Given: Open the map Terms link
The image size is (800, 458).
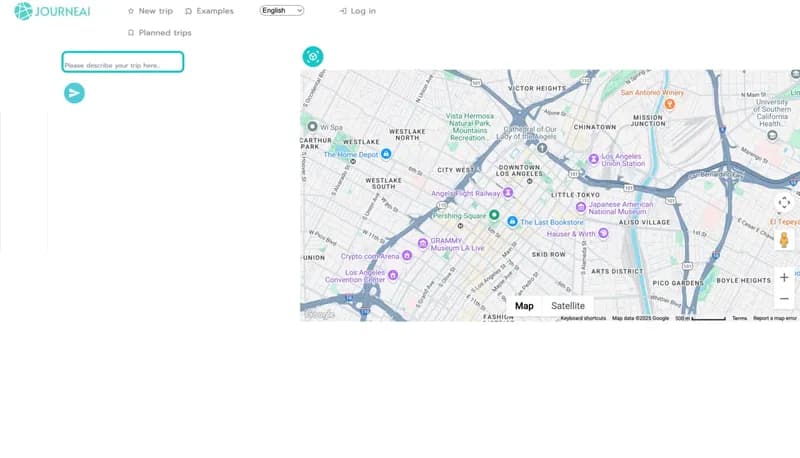Looking at the screenshot, I should point(739,318).
